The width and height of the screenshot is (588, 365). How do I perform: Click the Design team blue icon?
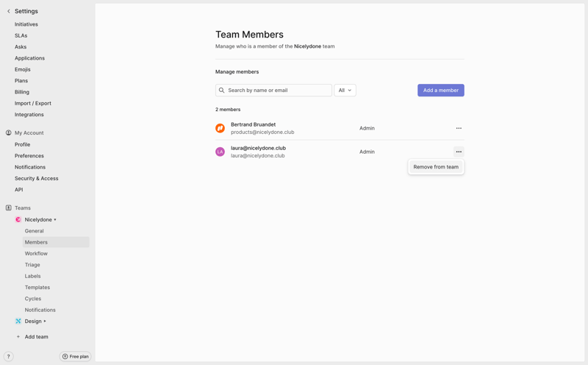point(18,321)
